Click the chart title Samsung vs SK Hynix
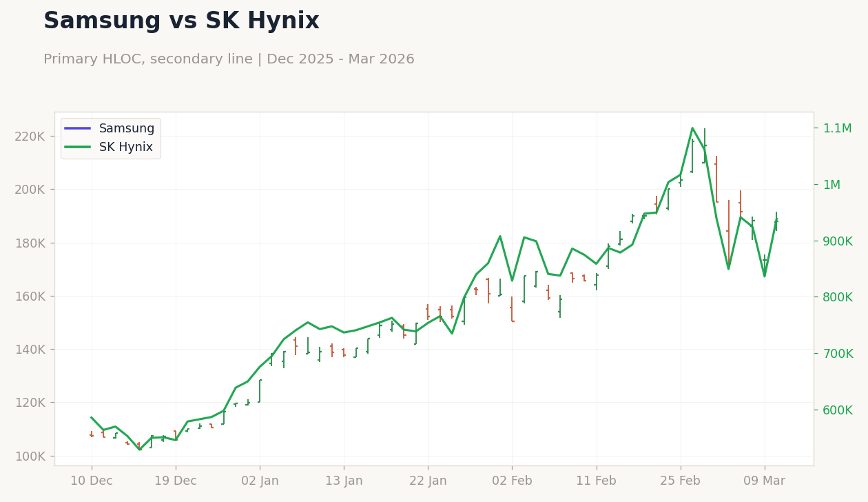The width and height of the screenshot is (868, 502). click(181, 21)
